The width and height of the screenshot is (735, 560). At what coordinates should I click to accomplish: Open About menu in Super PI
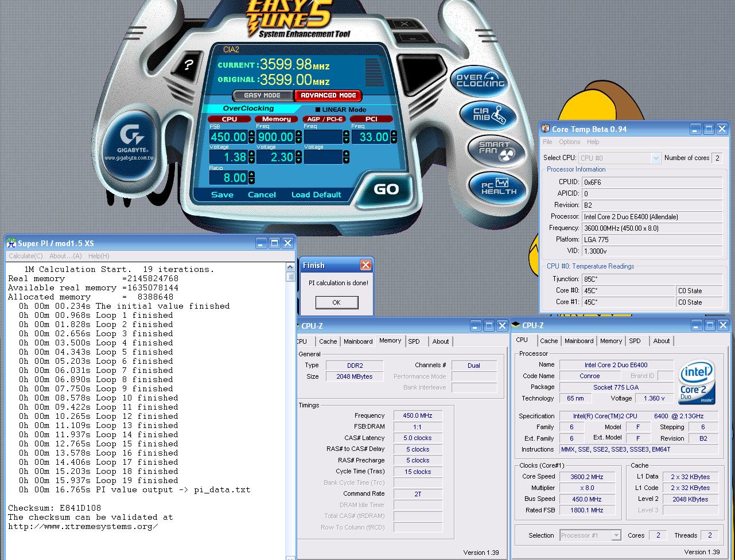click(65, 256)
